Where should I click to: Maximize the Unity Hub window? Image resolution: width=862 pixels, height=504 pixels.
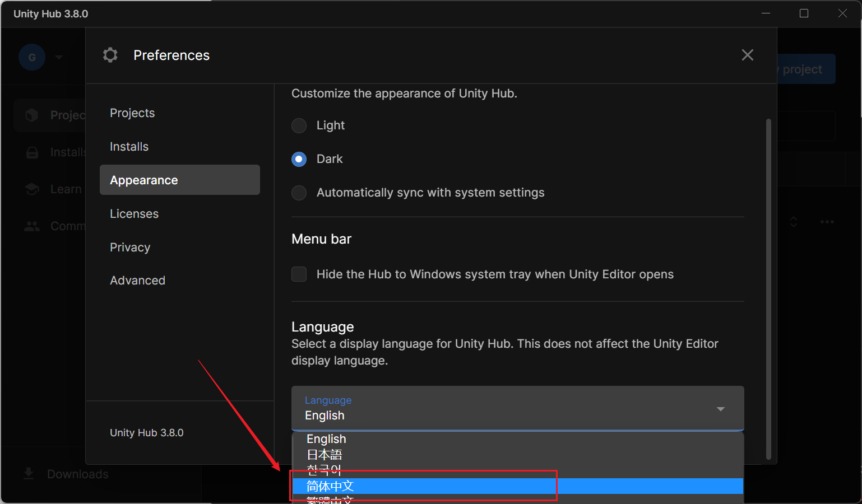tap(804, 13)
